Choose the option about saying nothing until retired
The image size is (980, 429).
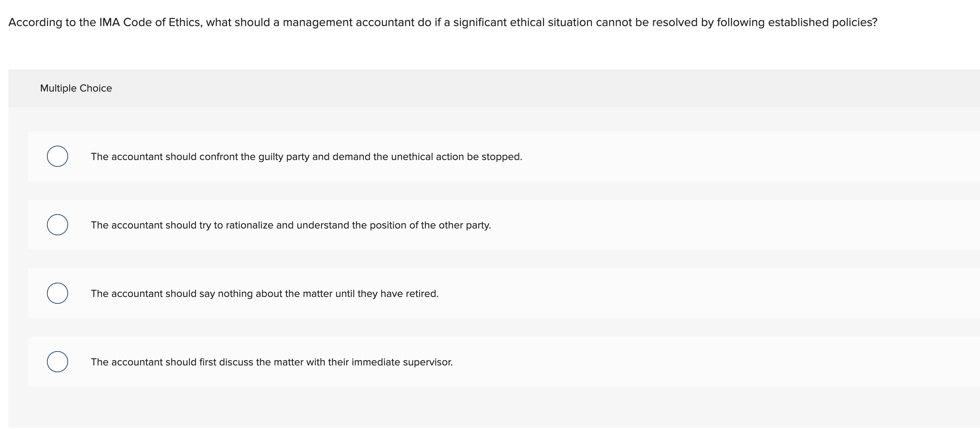(264, 293)
